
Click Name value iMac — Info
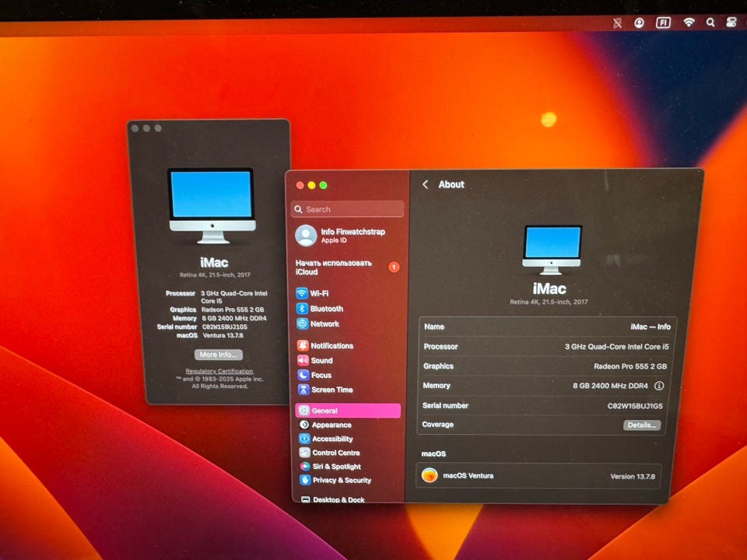(x=651, y=327)
